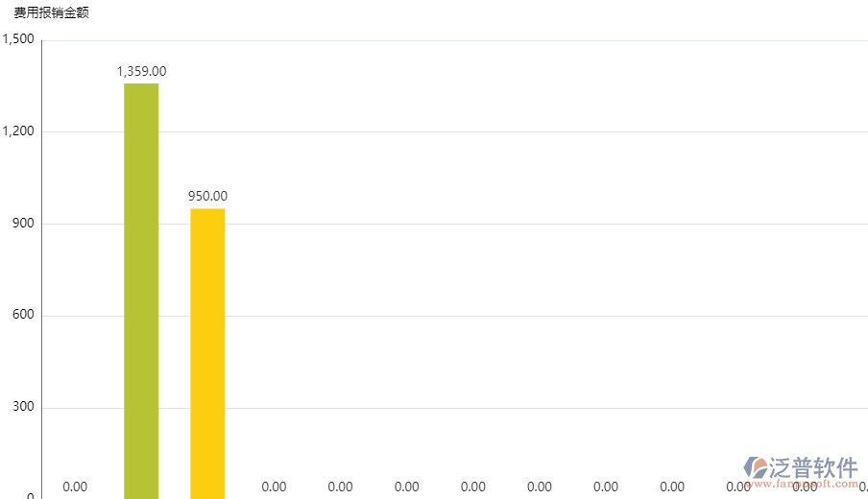Select the 300 y-axis tick label
This screenshot has width=868, height=499.
point(23,408)
